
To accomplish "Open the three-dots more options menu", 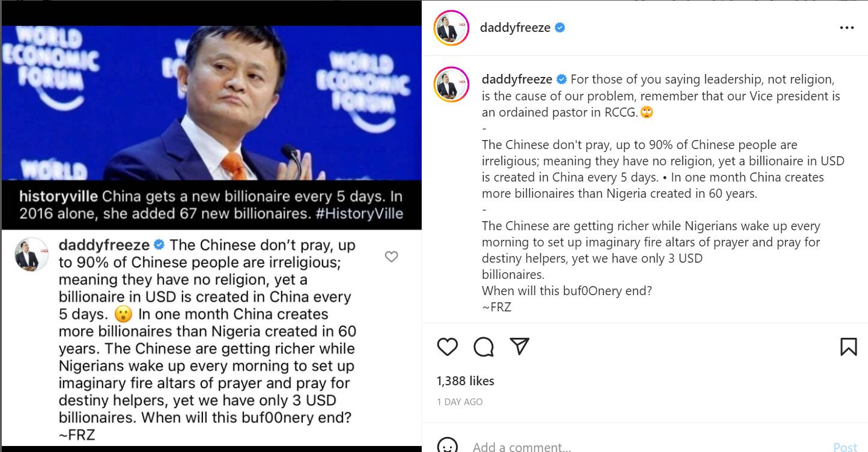I will coord(847,28).
